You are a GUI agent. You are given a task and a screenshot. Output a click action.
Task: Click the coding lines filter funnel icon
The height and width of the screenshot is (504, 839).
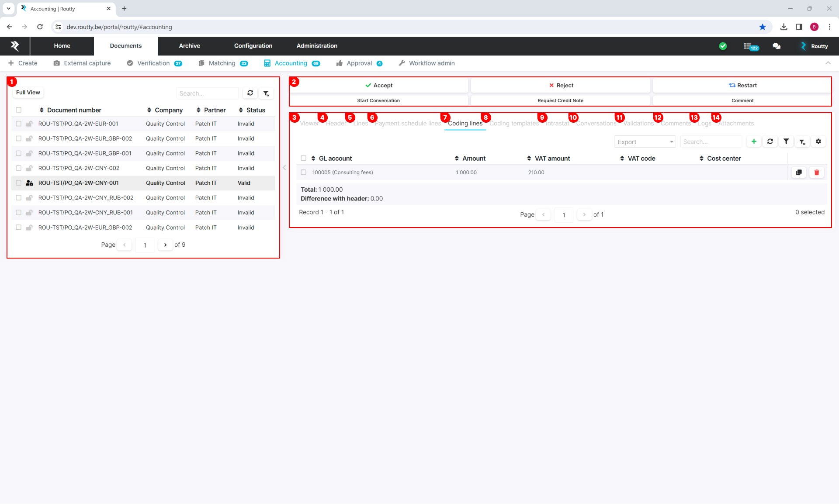tap(786, 142)
